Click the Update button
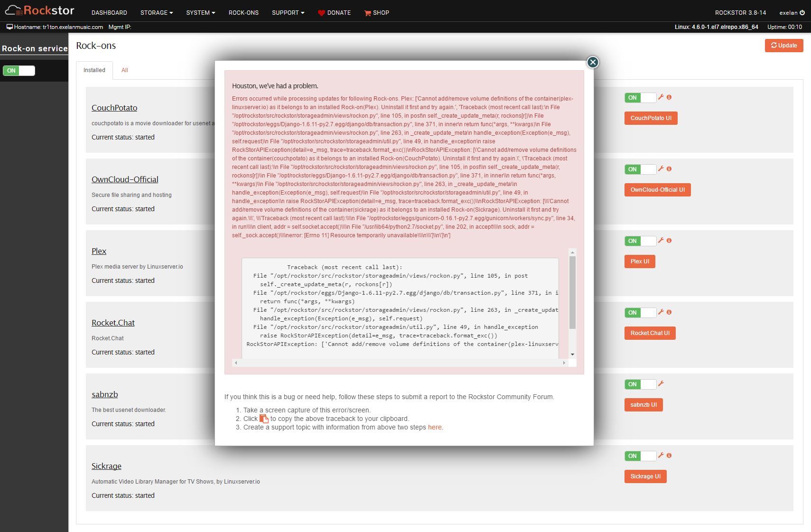Viewport: 811px width, 532px height. [784, 46]
